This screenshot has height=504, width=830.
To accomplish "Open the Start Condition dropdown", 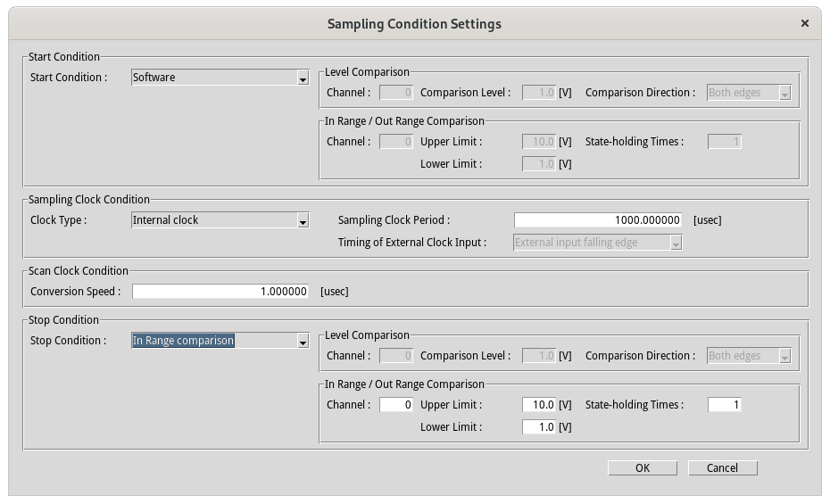I will coord(220,78).
